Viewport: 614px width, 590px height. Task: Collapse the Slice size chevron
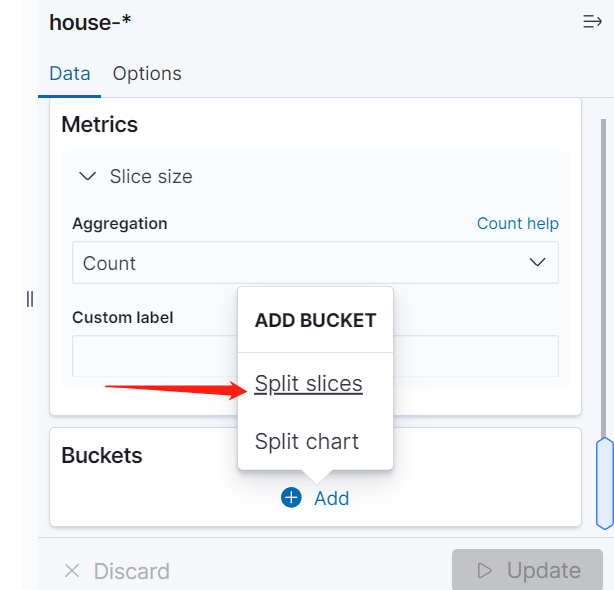(x=87, y=176)
